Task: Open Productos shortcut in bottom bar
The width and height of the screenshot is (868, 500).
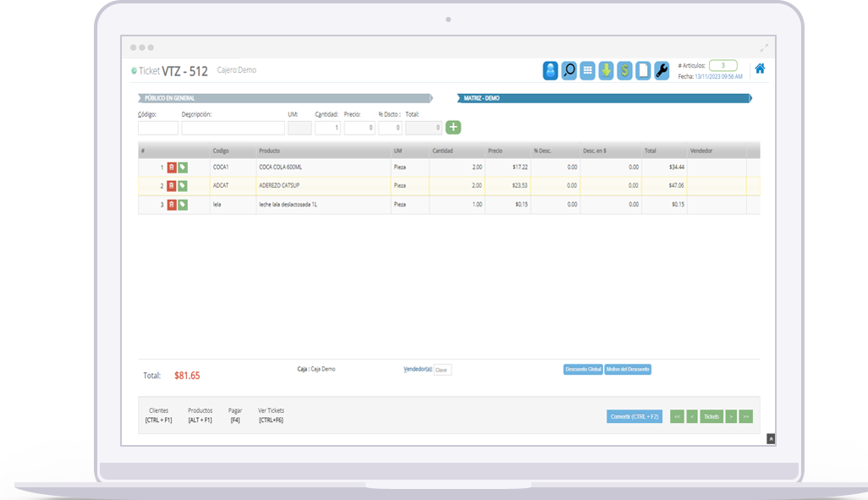Action: tap(200, 415)
